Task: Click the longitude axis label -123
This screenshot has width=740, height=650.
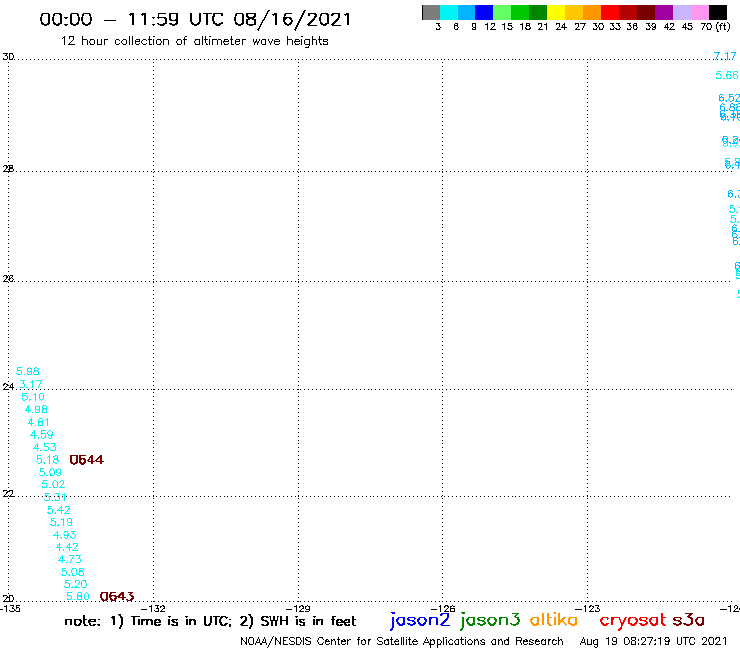Action: [x=588, y=609]
